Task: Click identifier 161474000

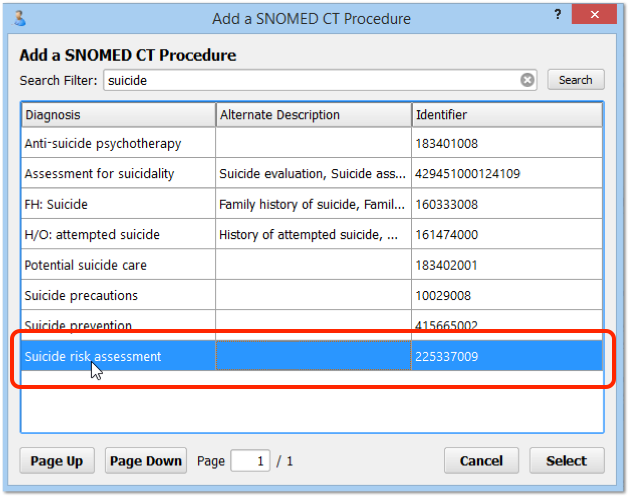Action: 446,235
